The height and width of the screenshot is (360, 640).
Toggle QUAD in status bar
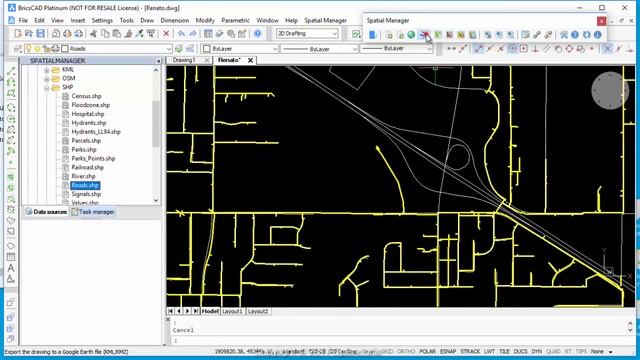click(x=553, y=351)
